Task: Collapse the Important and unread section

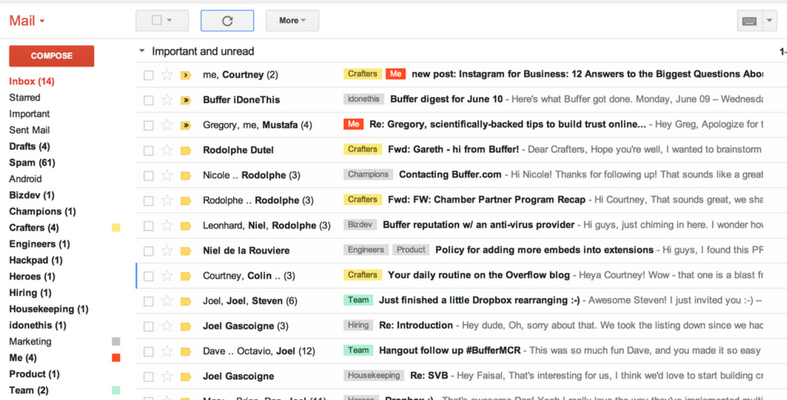Action: [142, 51]
